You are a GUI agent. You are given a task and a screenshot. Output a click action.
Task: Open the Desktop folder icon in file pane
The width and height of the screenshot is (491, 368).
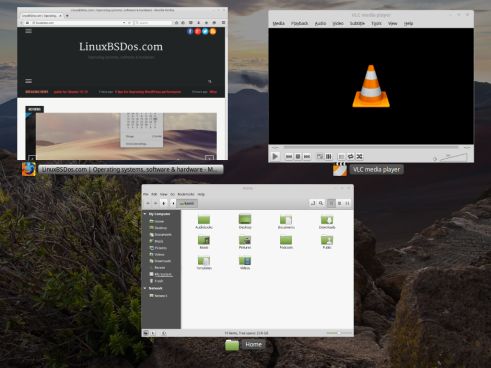tap(245, 222)
